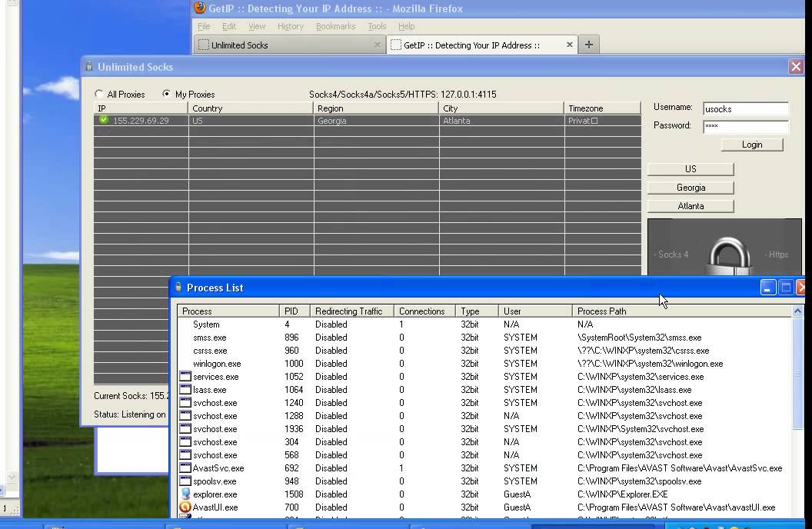Click the icon for svchost.exe PID 1288
812x529 pixels.
coord(185,416)
